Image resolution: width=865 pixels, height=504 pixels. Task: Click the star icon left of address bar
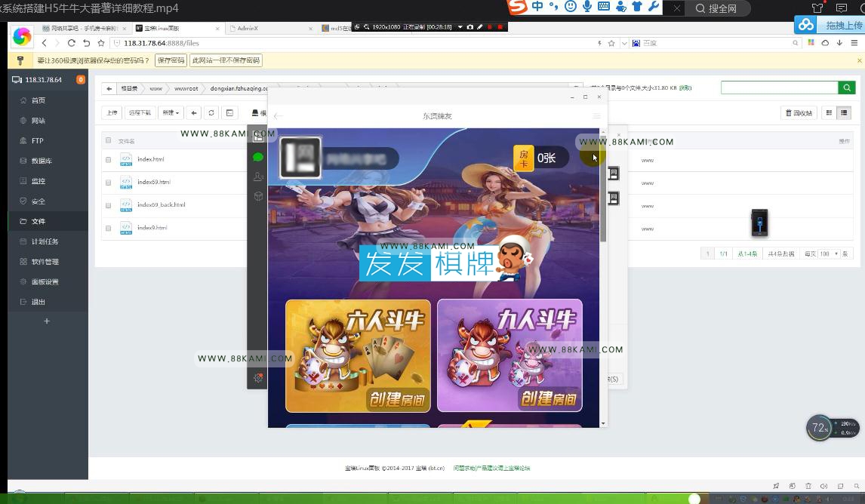pos(101,43)
